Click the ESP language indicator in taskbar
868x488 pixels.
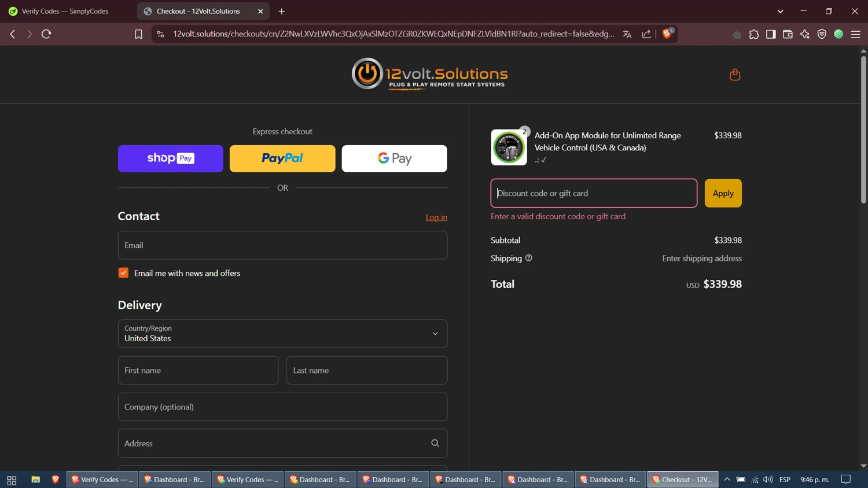click(x=785, y=480)
